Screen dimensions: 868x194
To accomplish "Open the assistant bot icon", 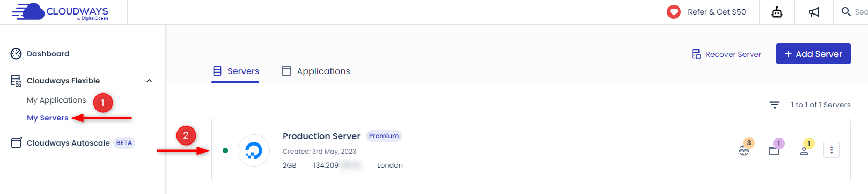I will [777, 12].
